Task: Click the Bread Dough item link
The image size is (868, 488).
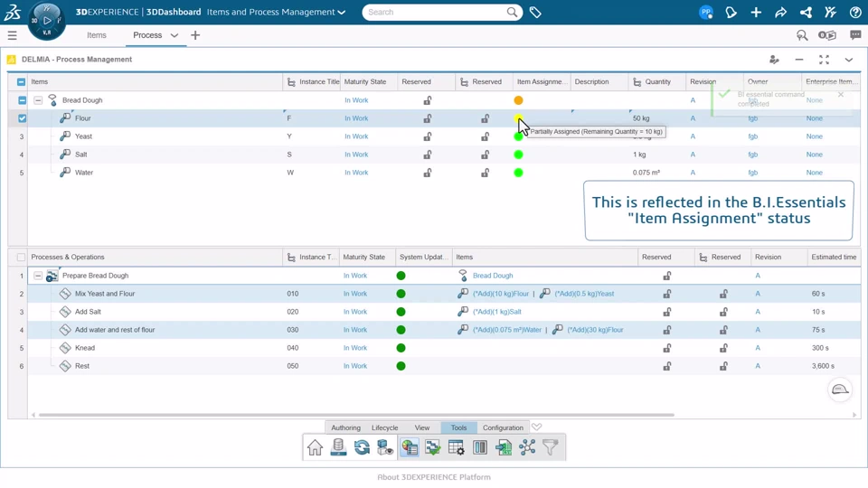Action: point(493,276)
